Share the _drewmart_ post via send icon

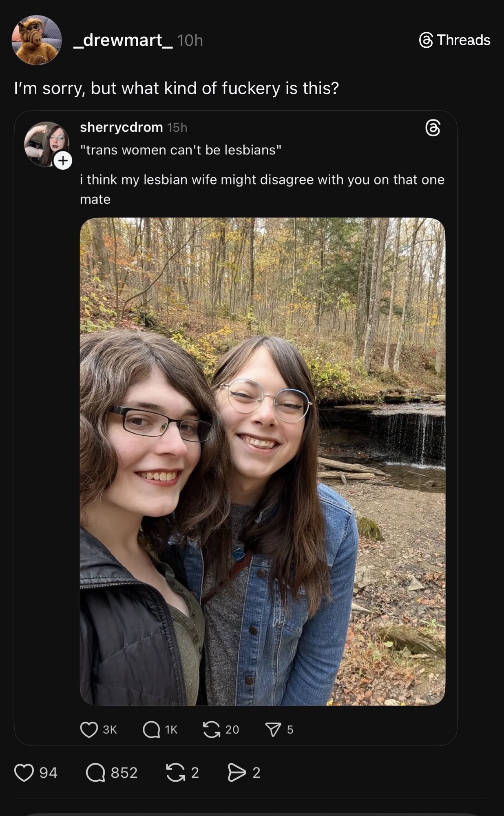tap(237, 773)
